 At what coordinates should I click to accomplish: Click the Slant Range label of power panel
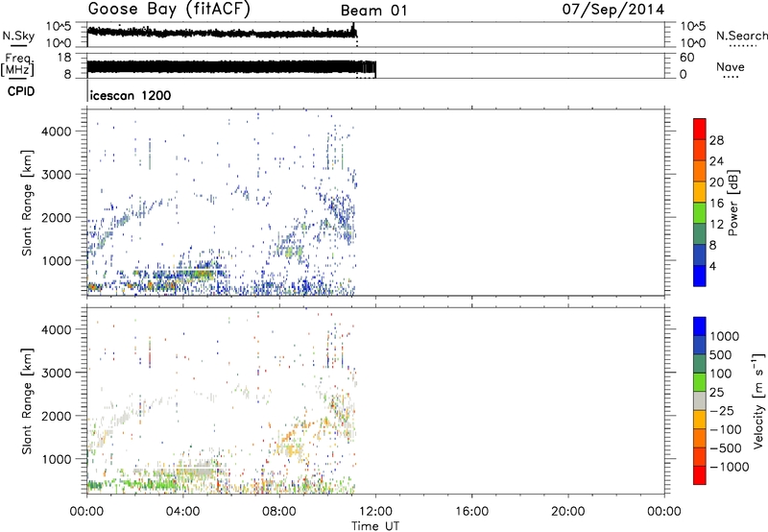27,203
